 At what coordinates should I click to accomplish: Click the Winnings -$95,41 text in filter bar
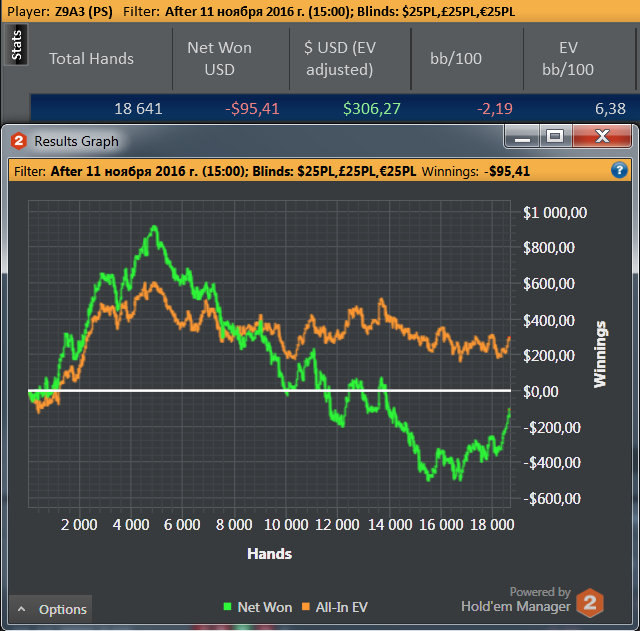[476, 171]
